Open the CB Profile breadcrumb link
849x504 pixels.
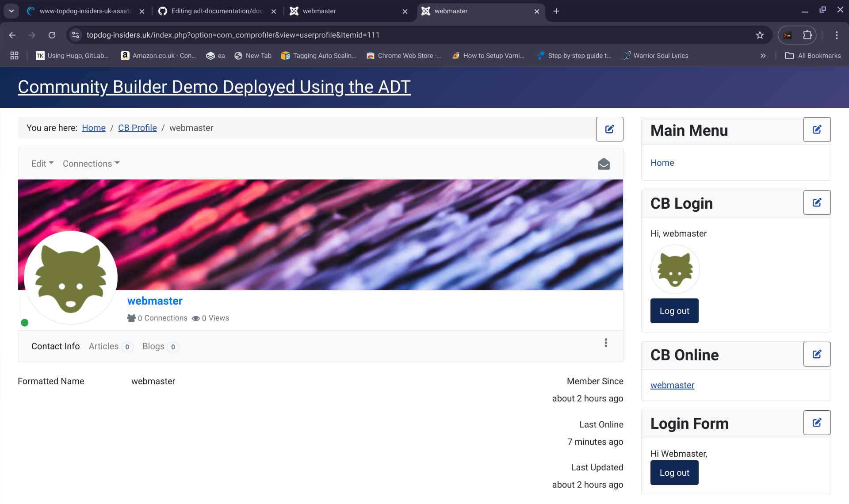pos(137,128)
